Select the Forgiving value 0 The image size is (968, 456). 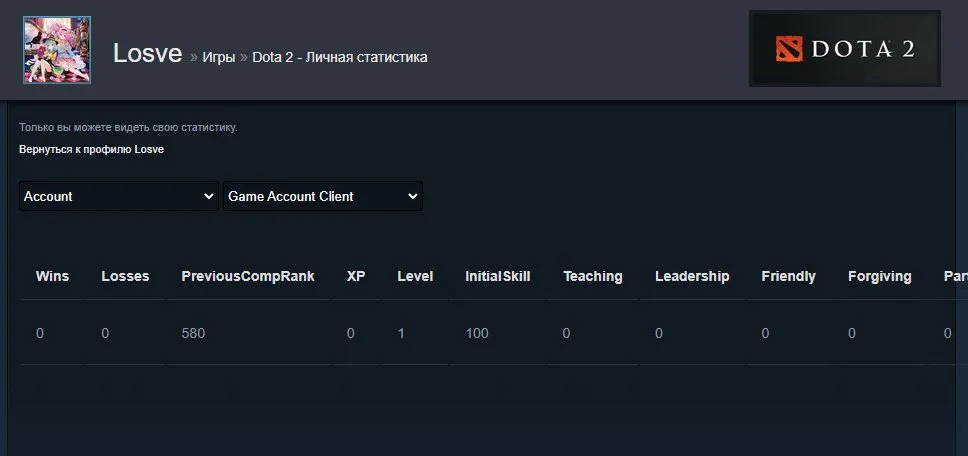(x=852, y=333)
